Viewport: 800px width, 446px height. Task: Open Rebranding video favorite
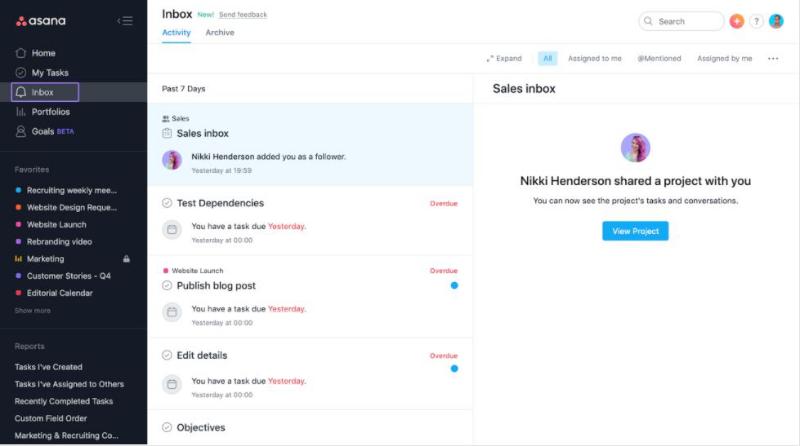[59, 241]
